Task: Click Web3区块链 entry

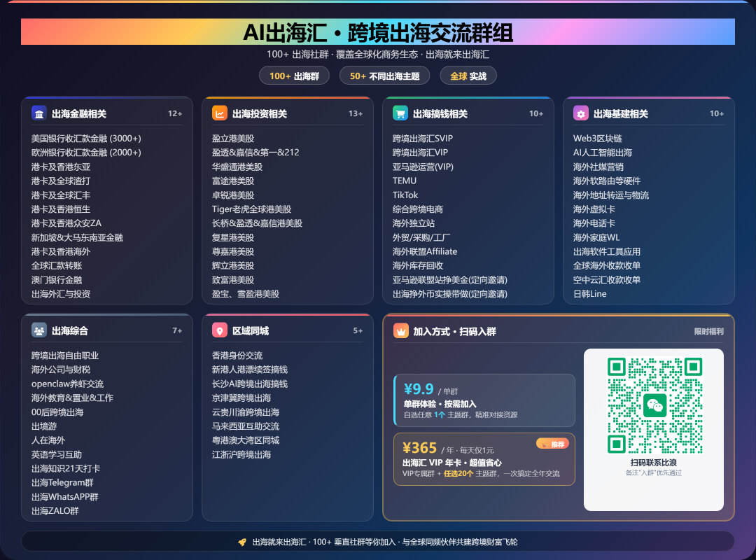Action: coord(597,139)
